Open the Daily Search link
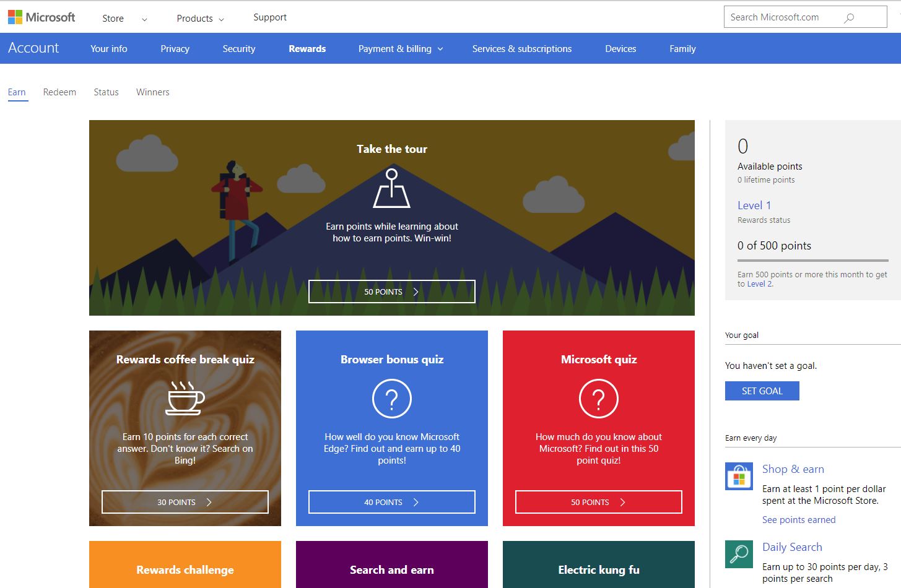 point(792,547)
